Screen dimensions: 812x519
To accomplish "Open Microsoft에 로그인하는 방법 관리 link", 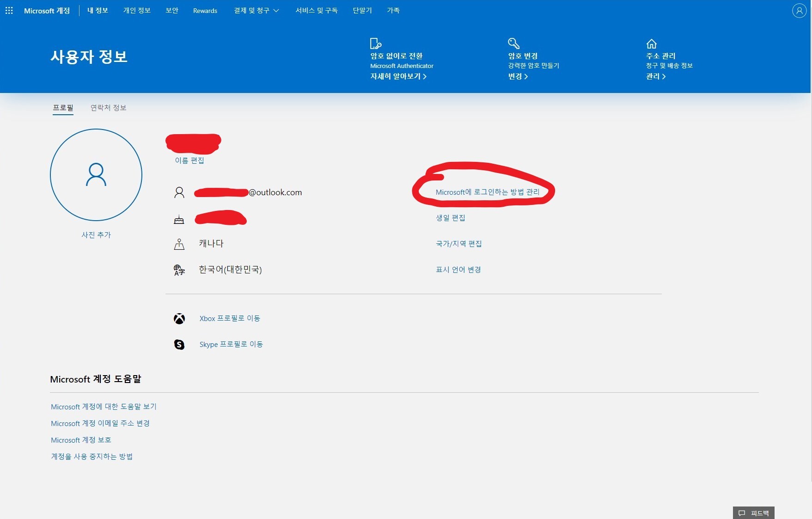I will pyautogui.click(x=488, y=192).
